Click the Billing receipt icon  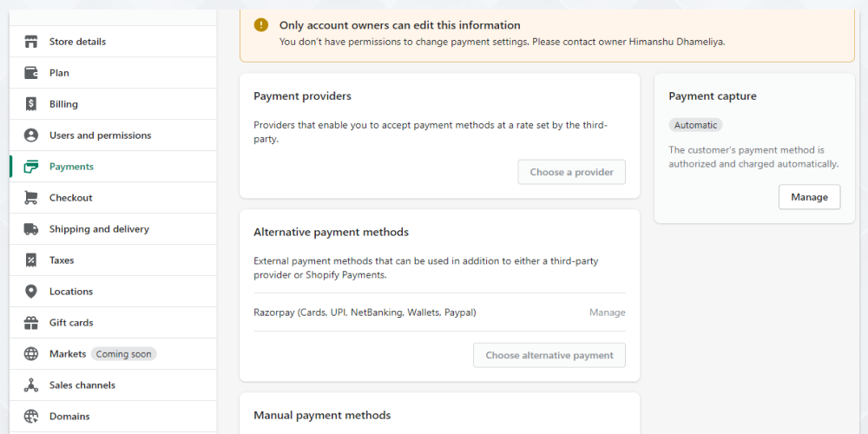click(x=31, y=104)
